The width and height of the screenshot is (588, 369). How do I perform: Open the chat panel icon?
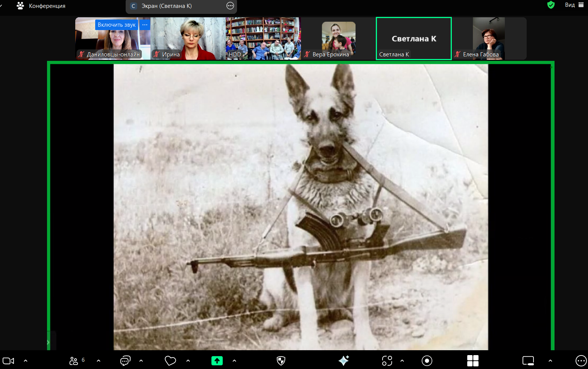(x=125, y=361)
